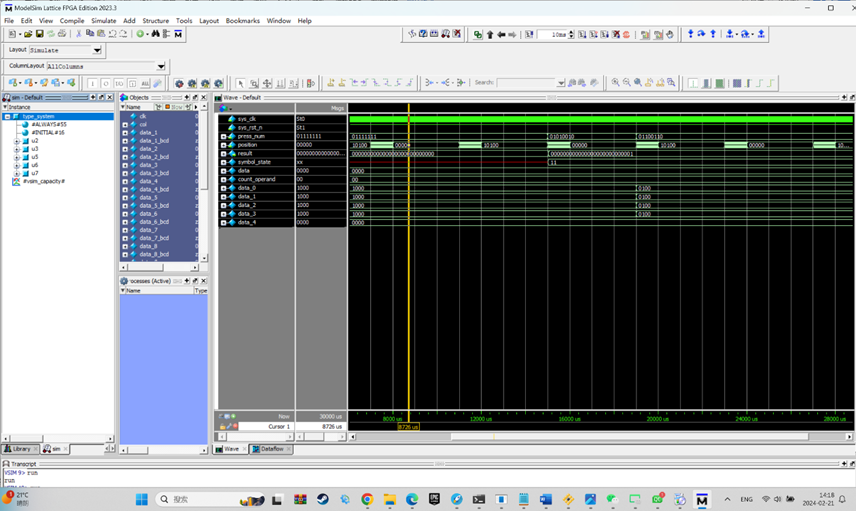
Task: Open Chrome from the taskbar
Action: (x=367, y=499)
